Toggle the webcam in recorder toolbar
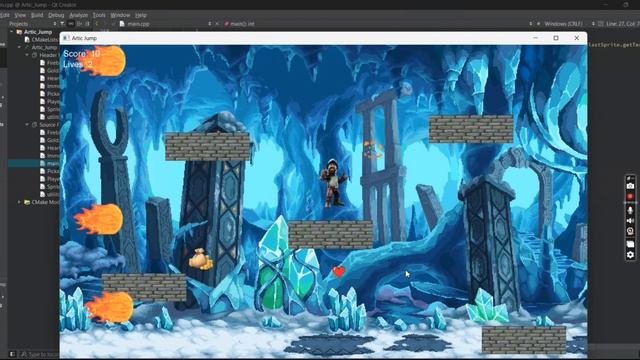Viewport: 640px width, 360px height. [630, 231]
